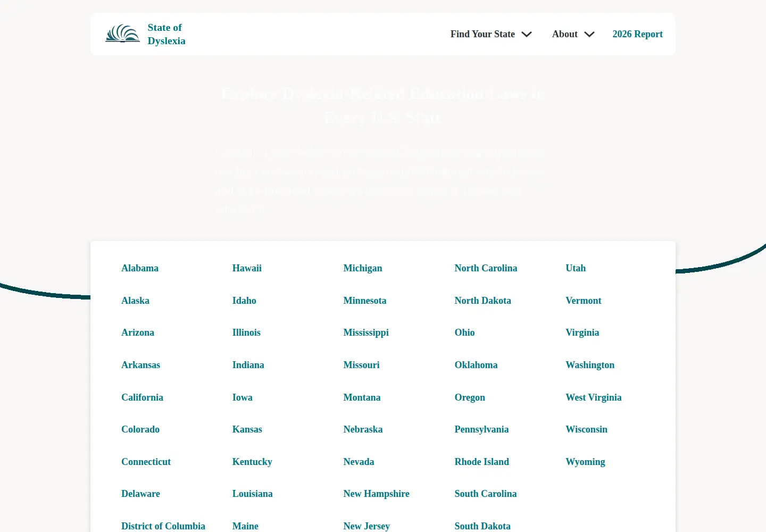Open the Pennsylvania state page

[x=481, y=429]
